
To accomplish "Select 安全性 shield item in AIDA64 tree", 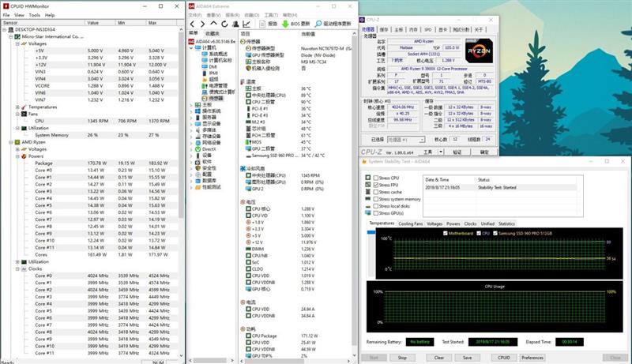I will click(205, 168).
